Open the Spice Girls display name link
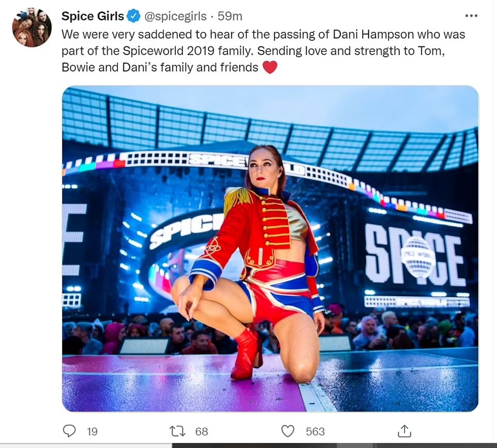The width and height of the screenshot is (497, 448). pos(92,17)
